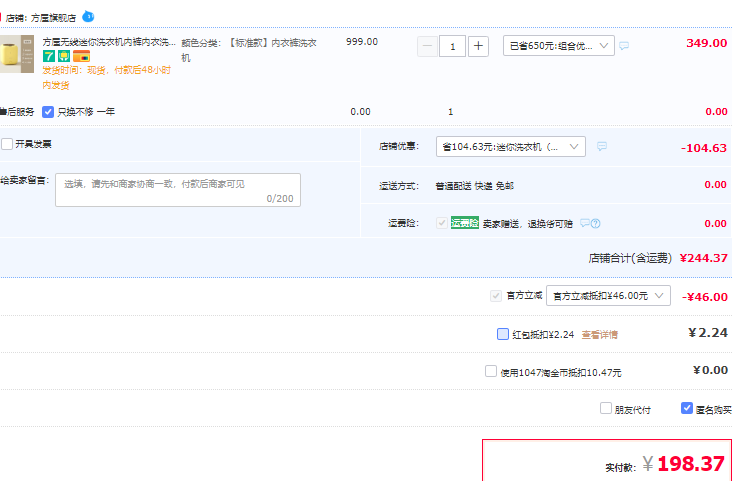The image size is (735, 481).
Task: Open the 查看详情 link for red packet
Action: pyautogui.click(x=600, y=335)
